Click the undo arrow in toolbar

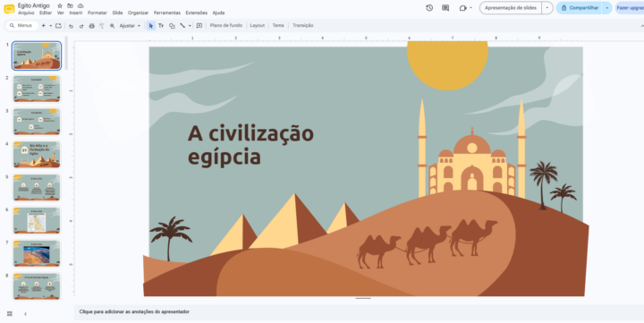point(71,26)
